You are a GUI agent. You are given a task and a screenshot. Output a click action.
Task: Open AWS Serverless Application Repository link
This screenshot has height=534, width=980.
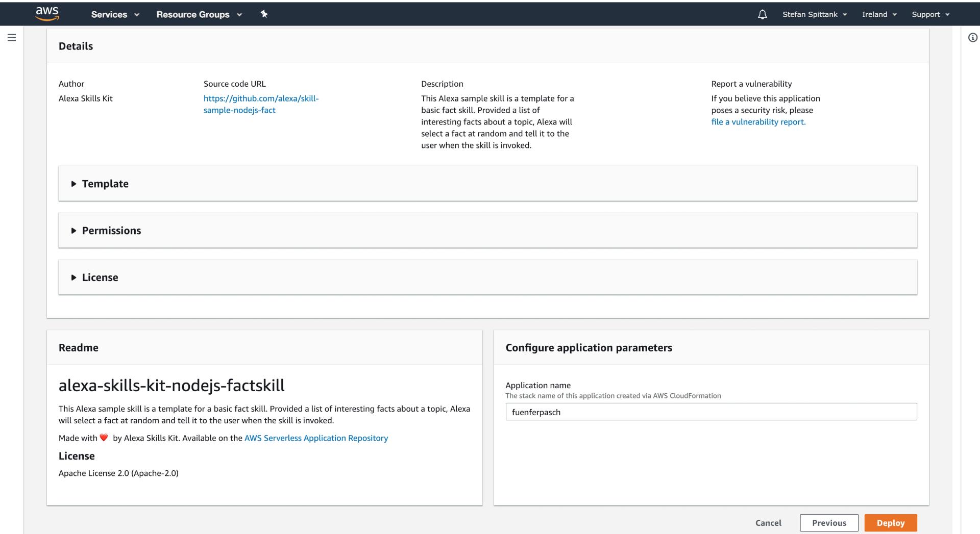click(316, 438)
